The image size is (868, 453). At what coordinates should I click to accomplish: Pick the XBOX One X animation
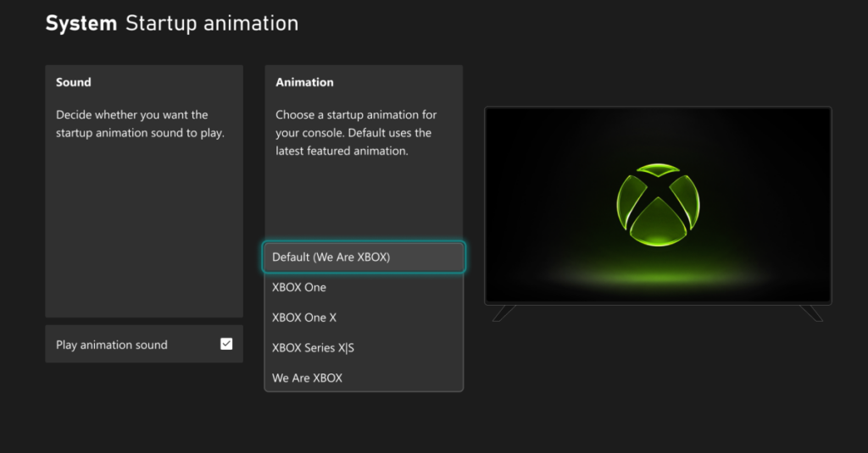364,318
